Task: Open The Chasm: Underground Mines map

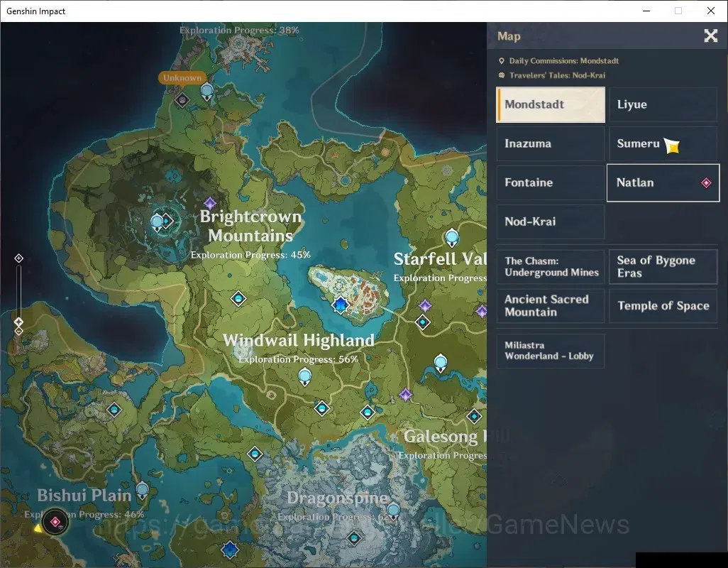Action: pyautogui.click(x=551, y=266)
